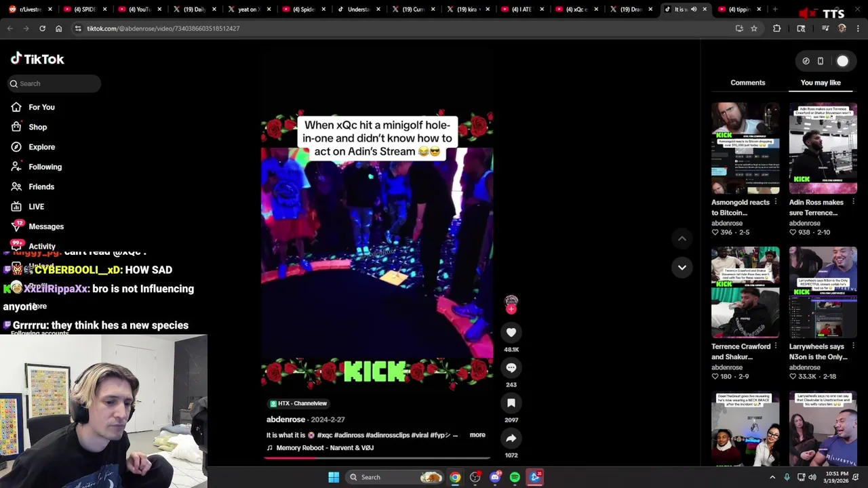
Task: Open the profile avatar circle at top right
Action: point(842,61)
